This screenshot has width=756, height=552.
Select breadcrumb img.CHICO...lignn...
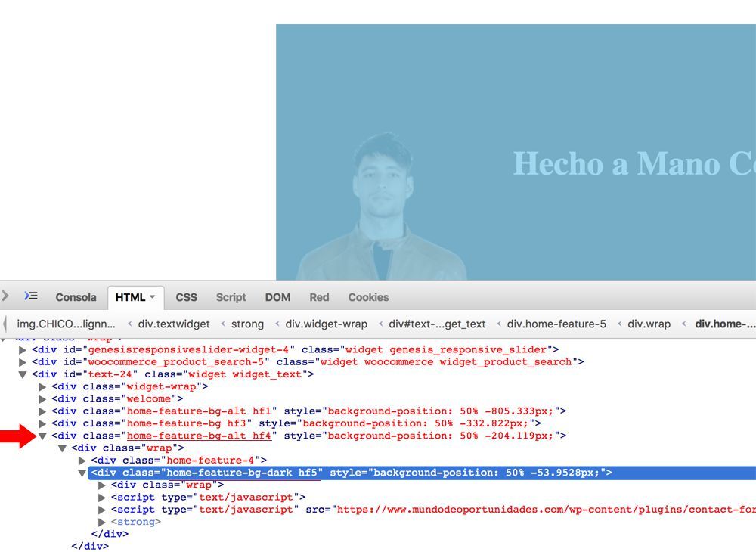click(66, 324)
